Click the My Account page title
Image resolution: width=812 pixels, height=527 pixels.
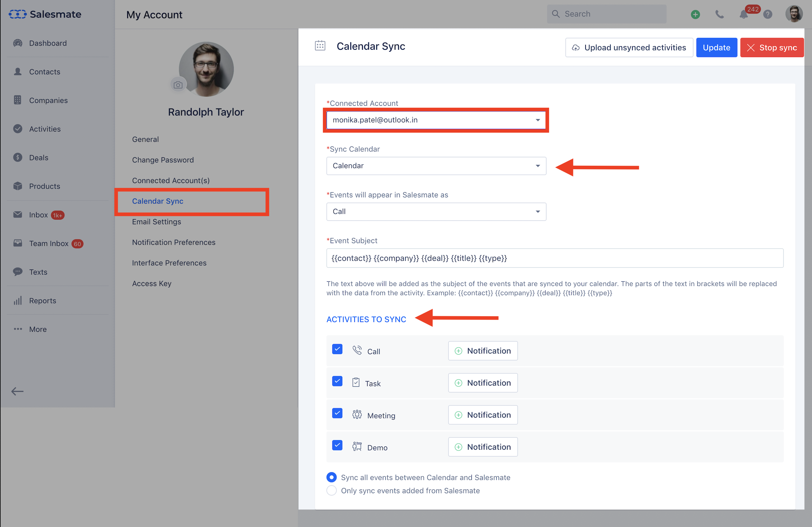coord(154,15)
